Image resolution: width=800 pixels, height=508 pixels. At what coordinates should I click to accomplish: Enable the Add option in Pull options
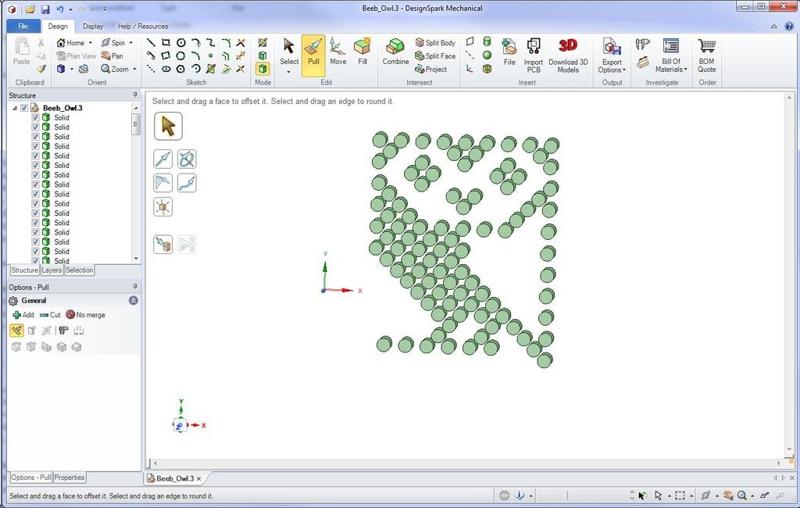coord(23,315)
